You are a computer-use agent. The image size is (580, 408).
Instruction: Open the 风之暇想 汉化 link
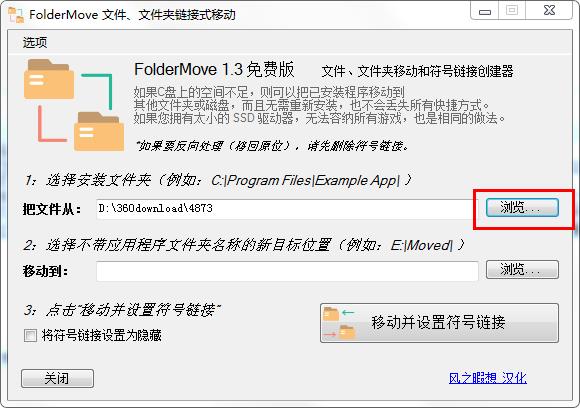(488, 378)
